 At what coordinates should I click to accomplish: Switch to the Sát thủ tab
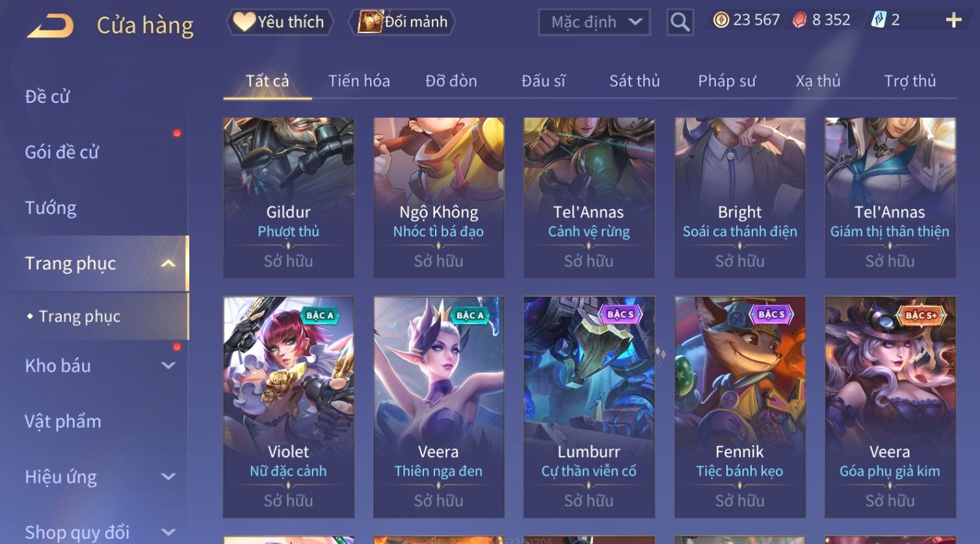click(635, 81)
